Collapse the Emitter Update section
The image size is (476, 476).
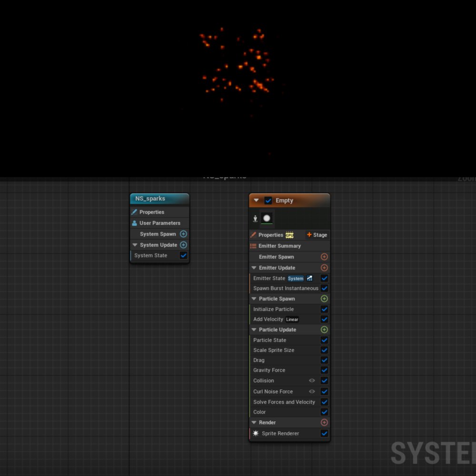click(254, 268)
